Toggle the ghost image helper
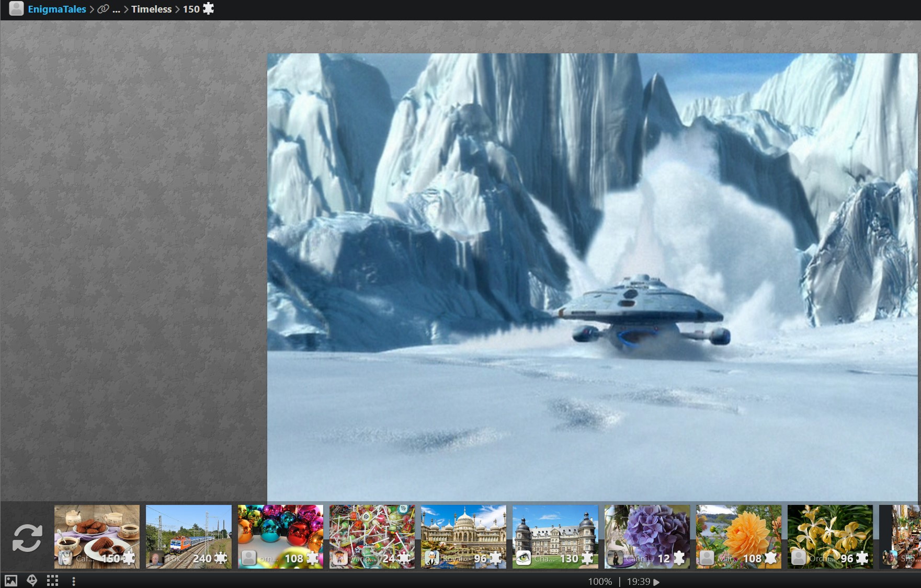921x588 pixels. (x=32, y=581)
